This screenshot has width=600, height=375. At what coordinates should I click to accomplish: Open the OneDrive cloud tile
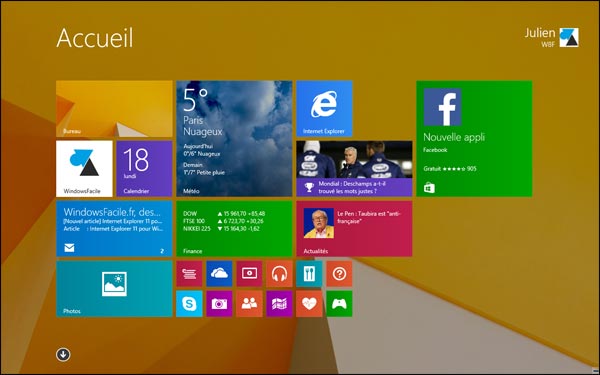[x=219, y=274]
